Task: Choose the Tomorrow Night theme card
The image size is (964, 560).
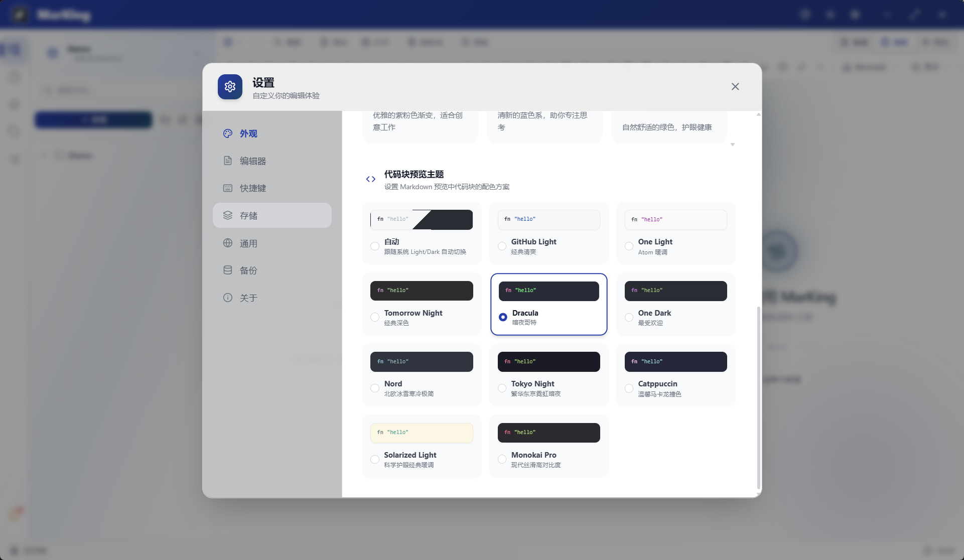Action: click(x=422, y=304)
